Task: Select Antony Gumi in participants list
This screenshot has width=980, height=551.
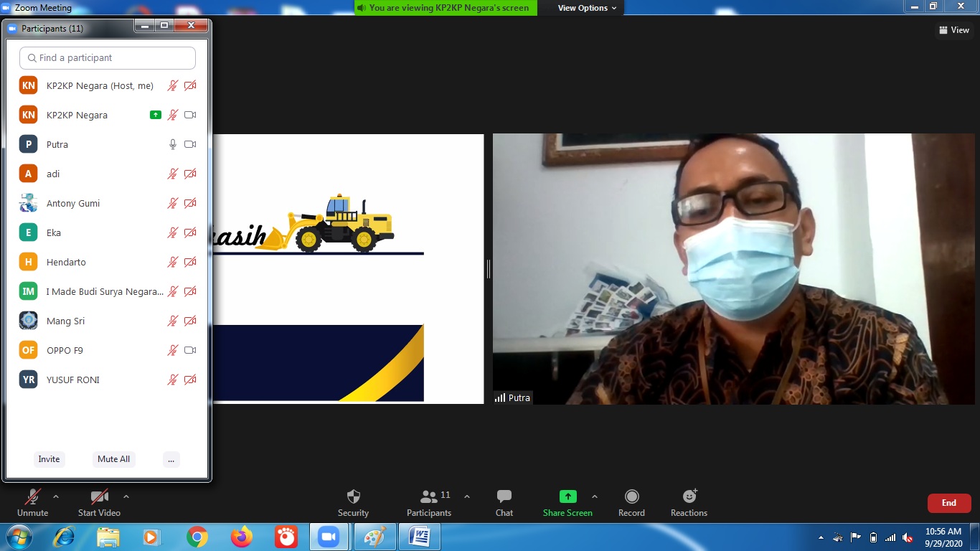Action: [x=73, y=203]
